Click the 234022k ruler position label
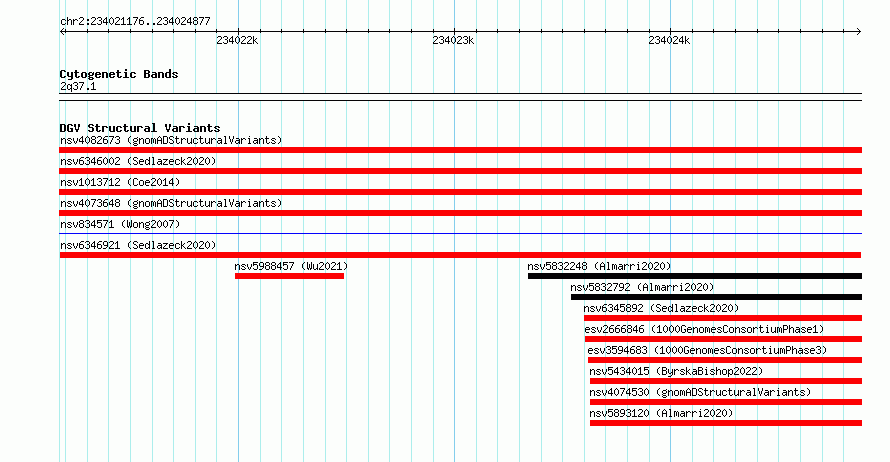The image size is (890, 462). pyautogui.click(x=237, y=40)
